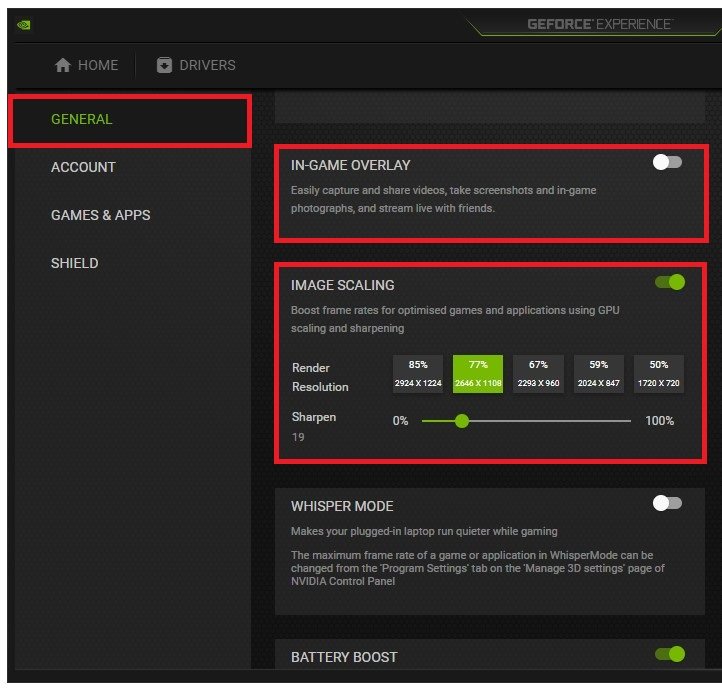Click the In-Game Overlay heading
722x693 pixels.
click(x=350, y=165)
